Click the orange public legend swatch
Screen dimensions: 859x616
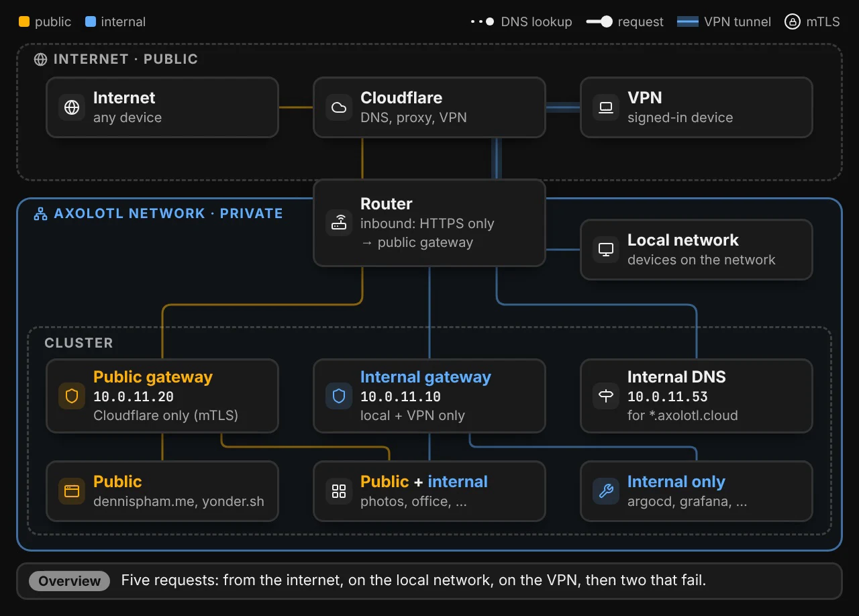pyautogui.click(x=24, y=21)
